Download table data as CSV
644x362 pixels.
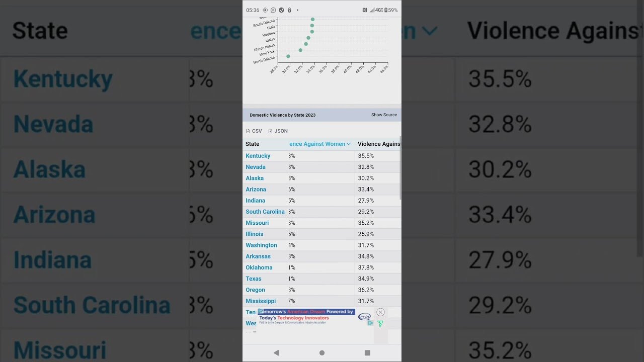[x=254, y=131]
